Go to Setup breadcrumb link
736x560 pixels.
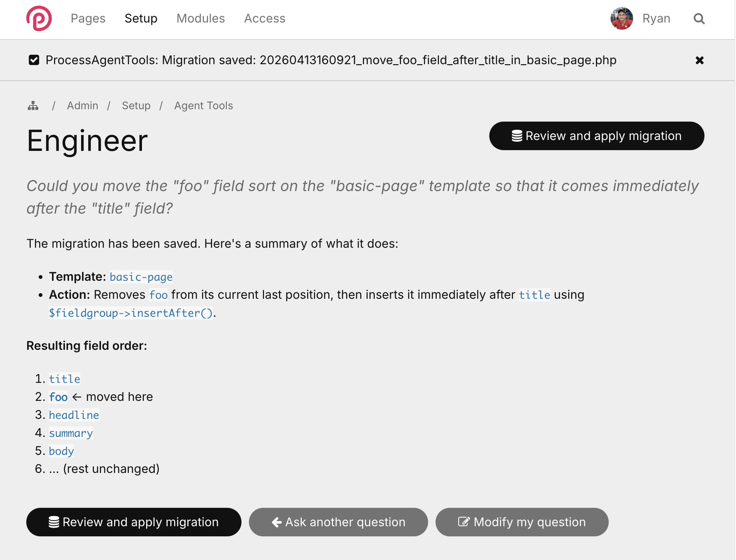[136, 106]
